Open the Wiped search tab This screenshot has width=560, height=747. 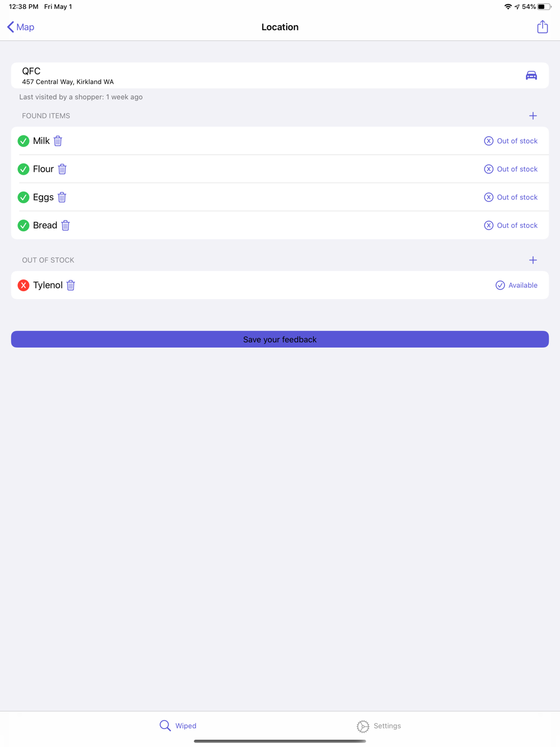point(178,726)
